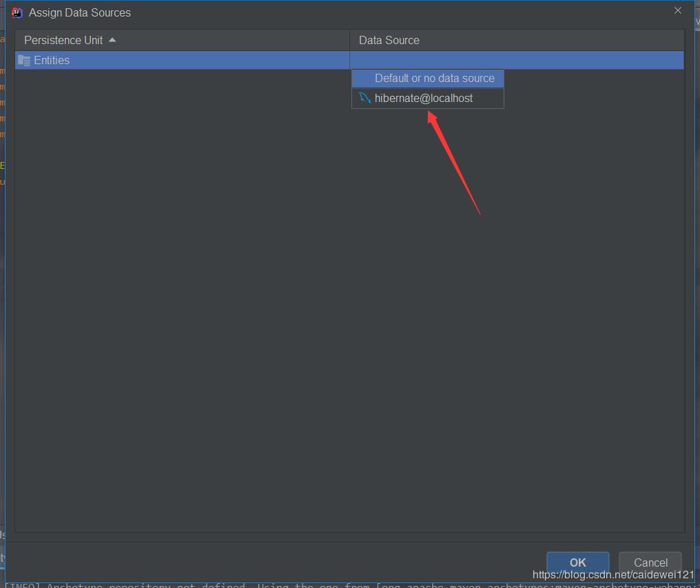Screen dimensions: 700x588
Task: Click the persistence unit group icon in Entities row
Action: pyautogui.click(x=24, y=60)
